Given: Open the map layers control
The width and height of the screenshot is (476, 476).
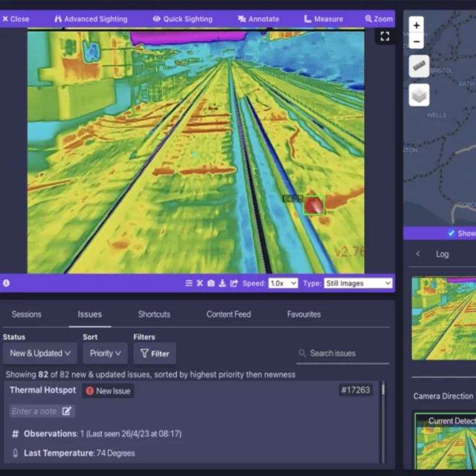Looking at the screenshot, I should click(419, 95).
